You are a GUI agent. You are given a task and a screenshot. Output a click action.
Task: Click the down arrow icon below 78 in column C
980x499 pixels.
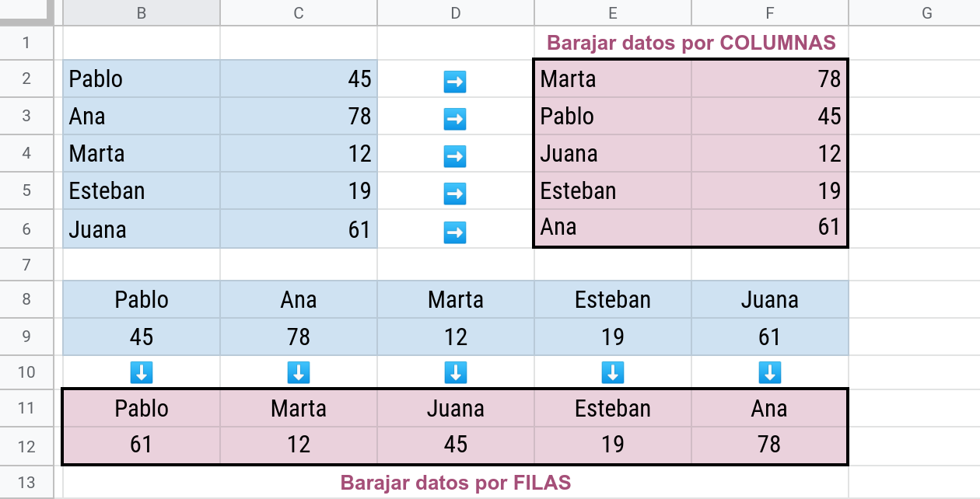click(x=299, y=373)
